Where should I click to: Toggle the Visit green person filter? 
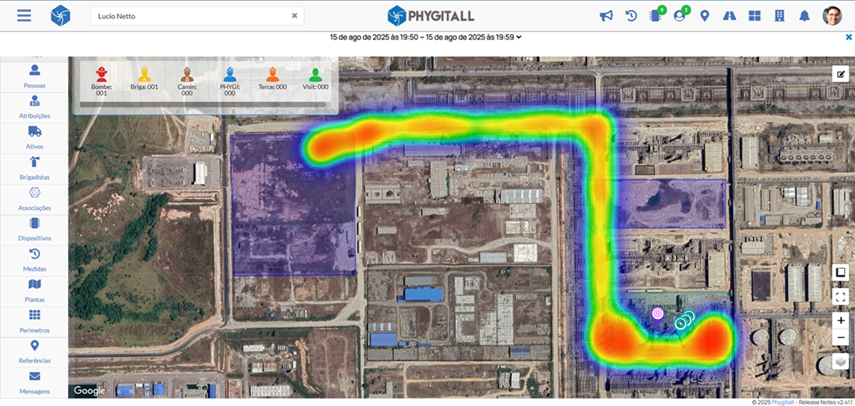[x=315, y=74]
